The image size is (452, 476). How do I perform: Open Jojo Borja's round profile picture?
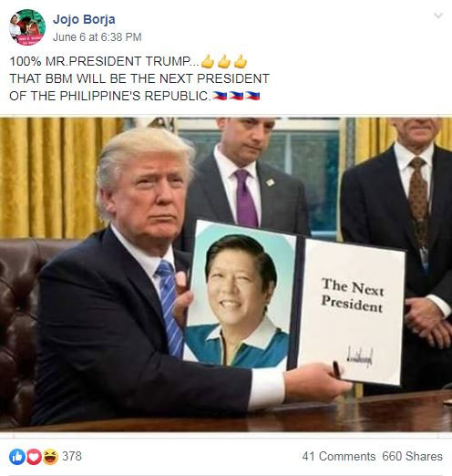click(x=27, y=27)
